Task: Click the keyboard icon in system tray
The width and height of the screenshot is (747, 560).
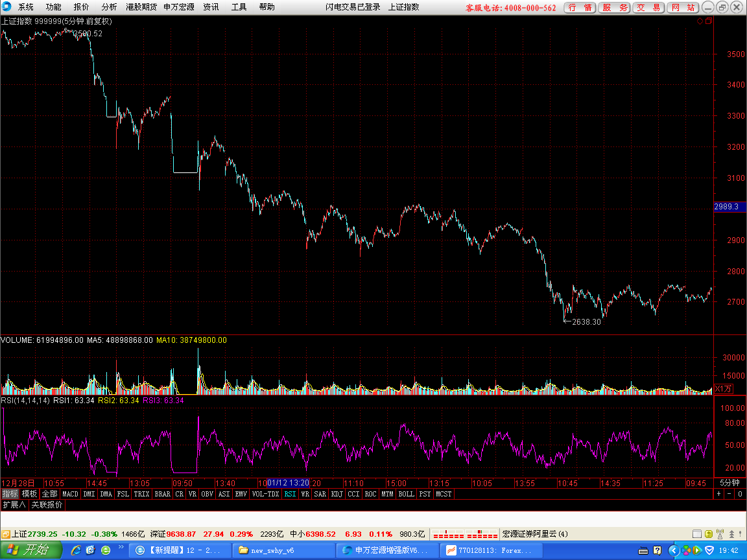Action: click(643, 550)
